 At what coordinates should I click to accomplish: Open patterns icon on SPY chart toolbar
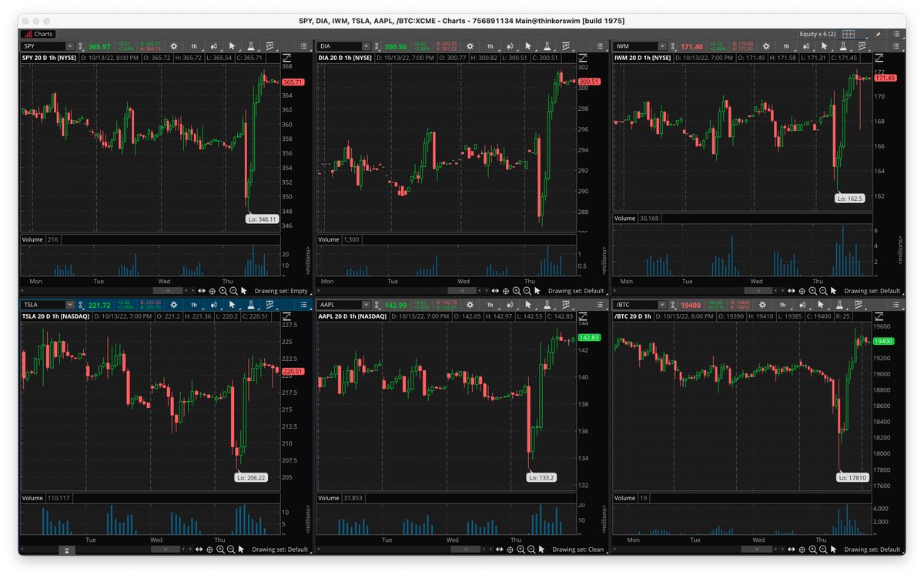click(x=269, y=46)
